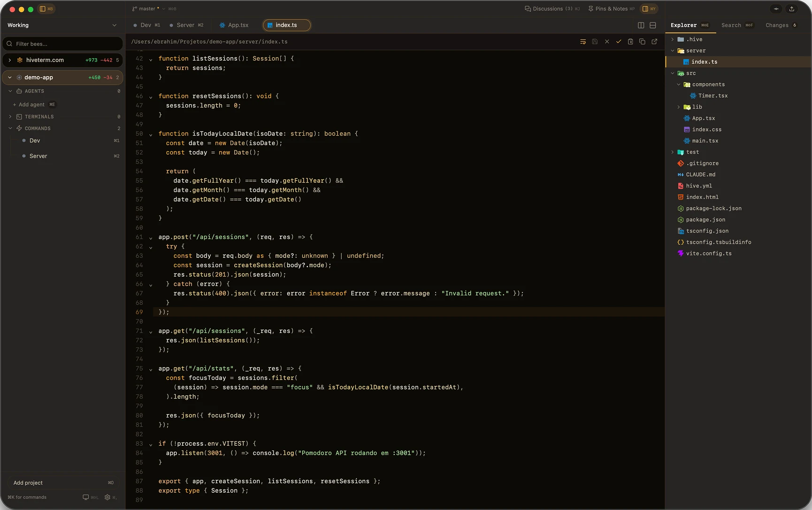
Task: Collapse the COMMANDS section
Action: pyautogui.click(x=10, y=129)
